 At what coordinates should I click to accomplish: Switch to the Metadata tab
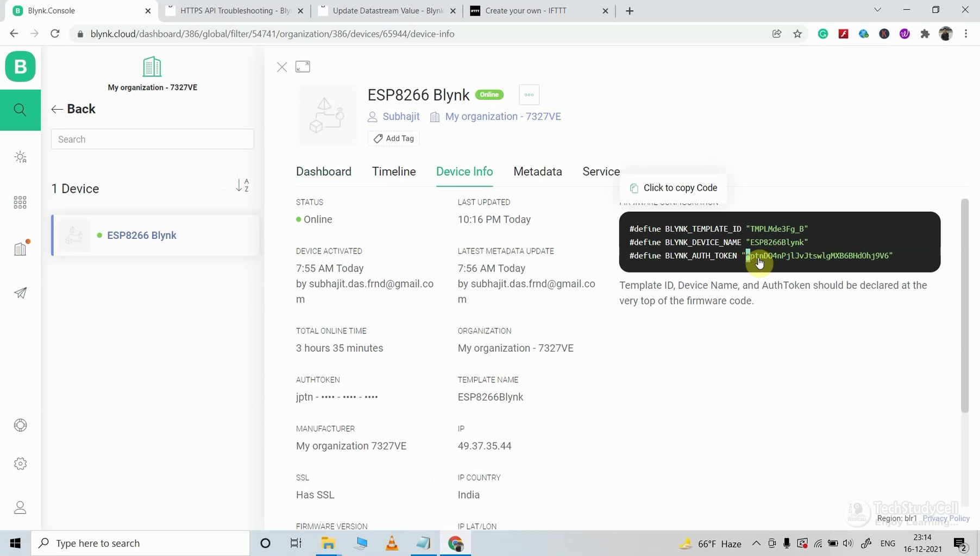click(x=537, y=172)
